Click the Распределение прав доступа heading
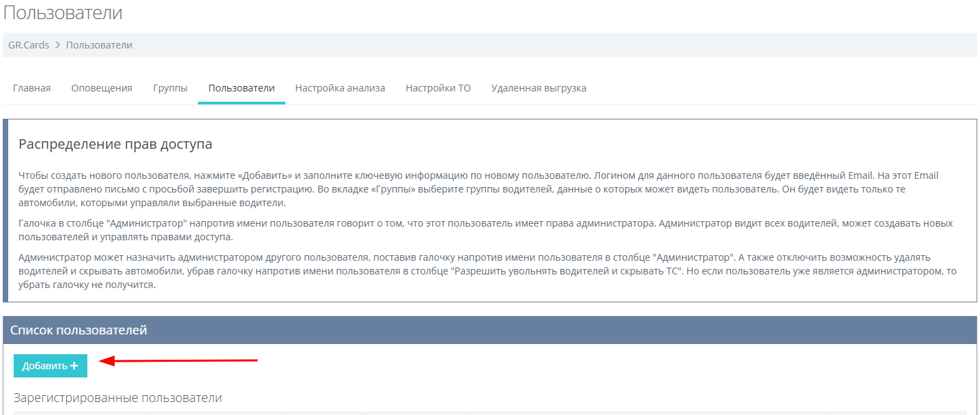Image resolution: width=980 pixels, height=415 pixels. click(115, 144)
